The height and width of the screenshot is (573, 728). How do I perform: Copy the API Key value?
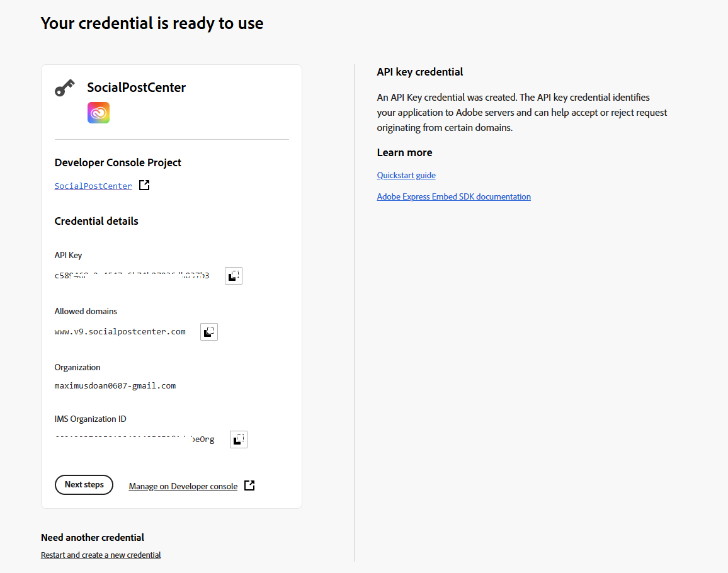234,276
